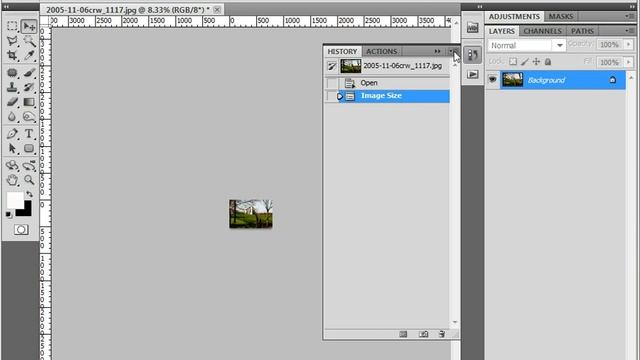
Task: Toggle lock all padlock in Layers panel
Action: pyautogui.click(x=548, y=62)
